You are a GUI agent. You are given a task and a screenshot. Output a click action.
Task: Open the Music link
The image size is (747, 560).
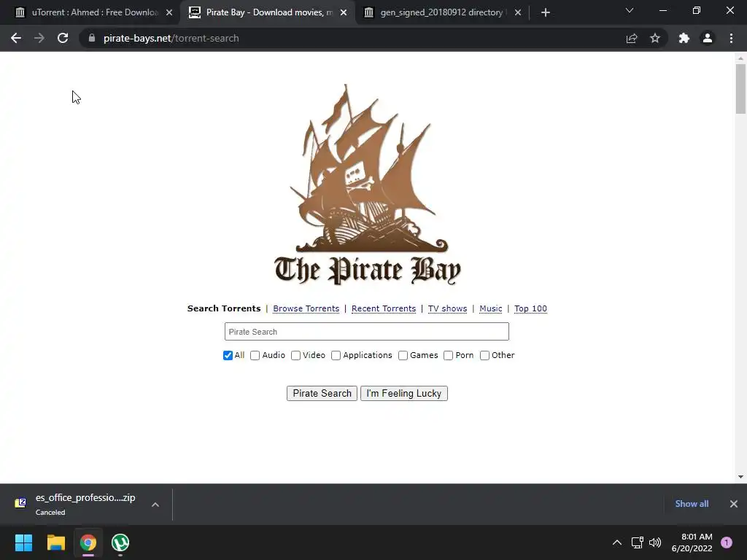[491, 308]
